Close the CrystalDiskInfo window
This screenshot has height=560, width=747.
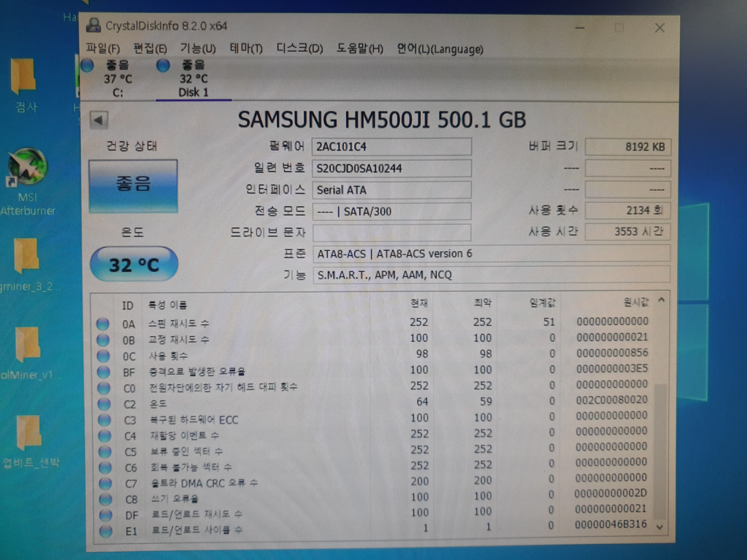[x=660, y=28]
